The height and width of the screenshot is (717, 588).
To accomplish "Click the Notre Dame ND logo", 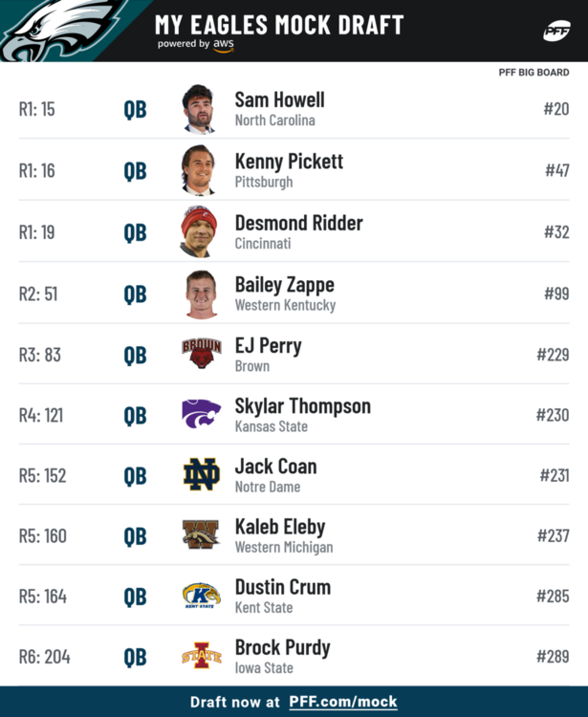I will [202, 474].
